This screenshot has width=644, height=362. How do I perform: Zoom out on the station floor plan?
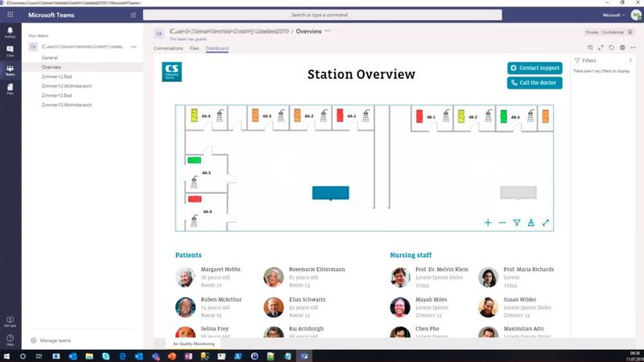pos(502,223)
